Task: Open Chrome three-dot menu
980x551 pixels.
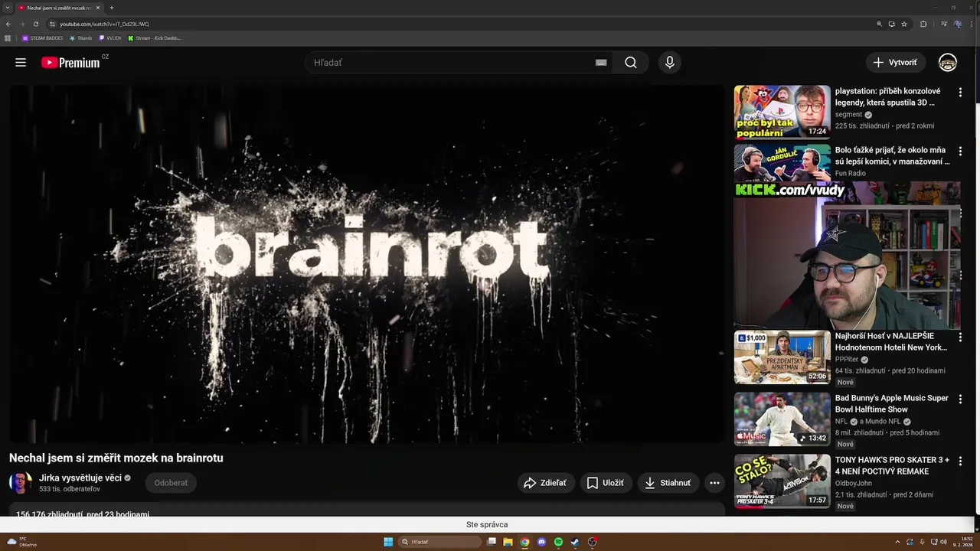Action: click(972, 24)
